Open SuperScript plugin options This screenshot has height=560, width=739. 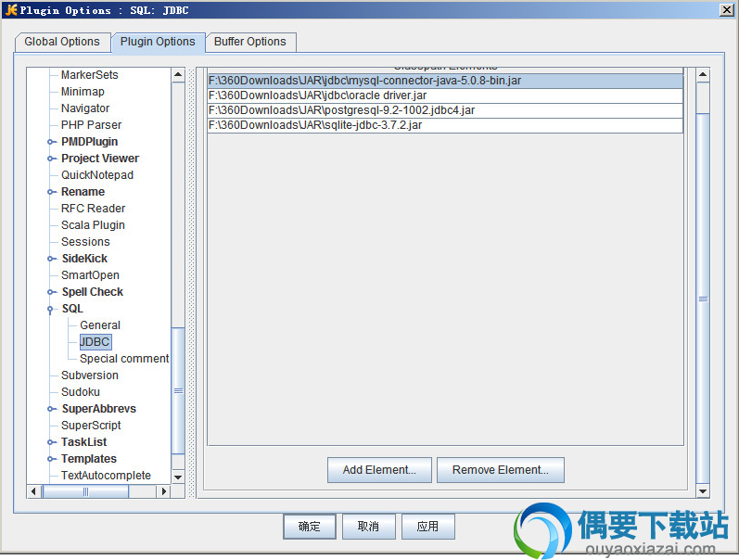point(91,426)
